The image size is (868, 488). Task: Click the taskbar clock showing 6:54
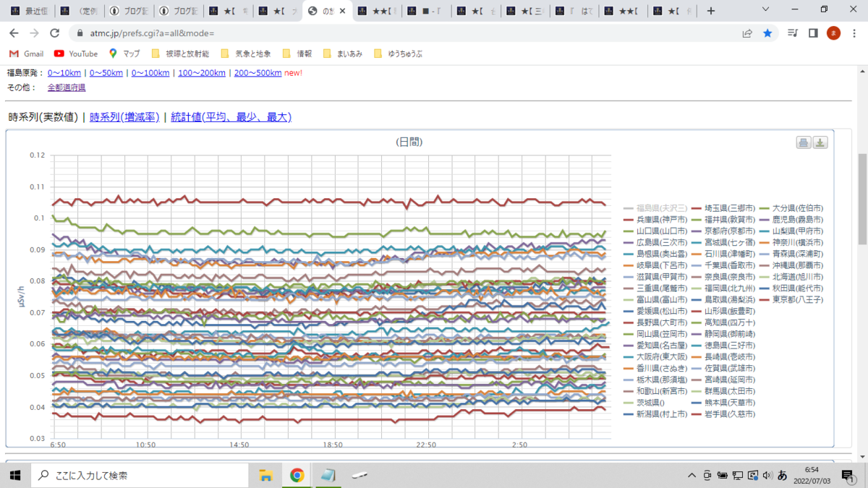[812, 475]
